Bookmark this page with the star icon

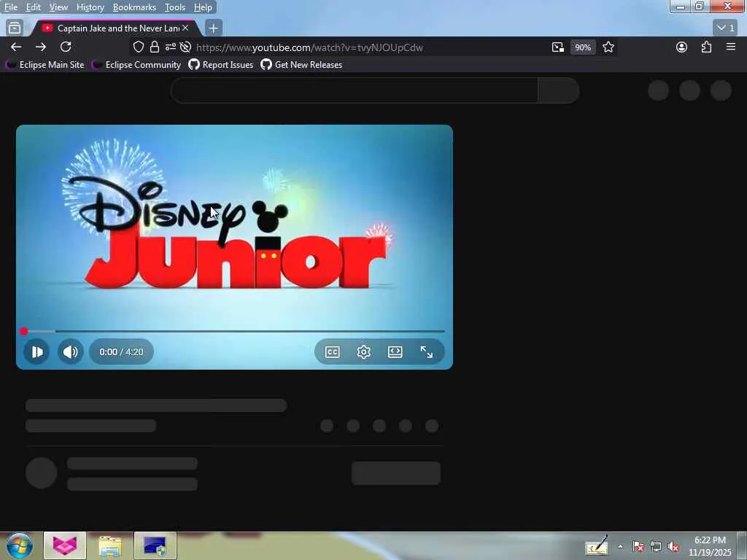click(x=608, y=47)
